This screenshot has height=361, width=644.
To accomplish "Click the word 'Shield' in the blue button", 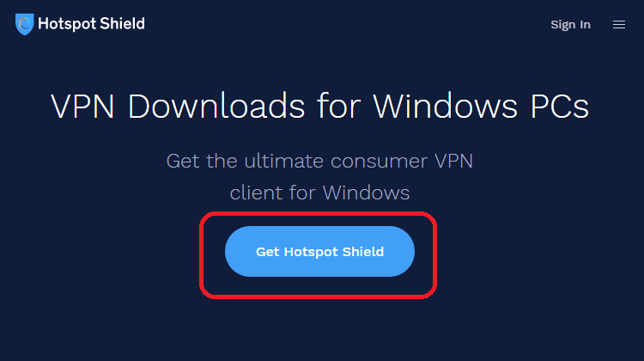I will [x=363, y=251].
